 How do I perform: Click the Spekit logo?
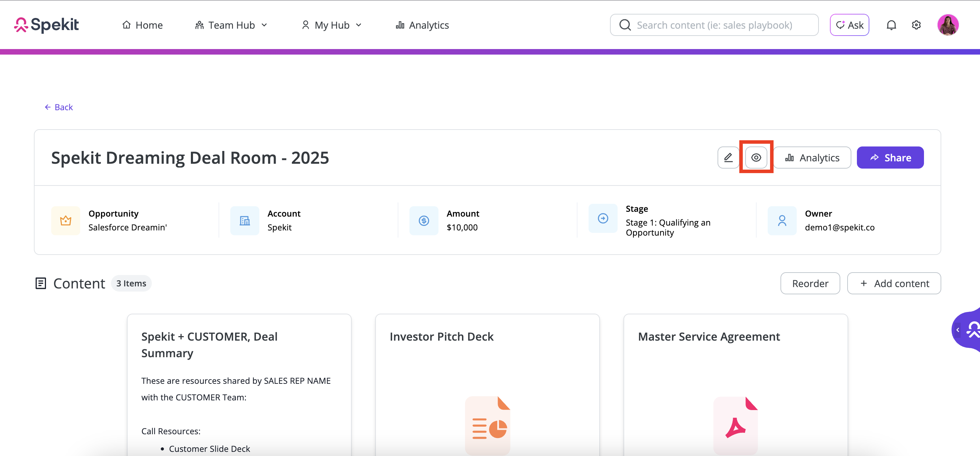(x=46, y=25)
